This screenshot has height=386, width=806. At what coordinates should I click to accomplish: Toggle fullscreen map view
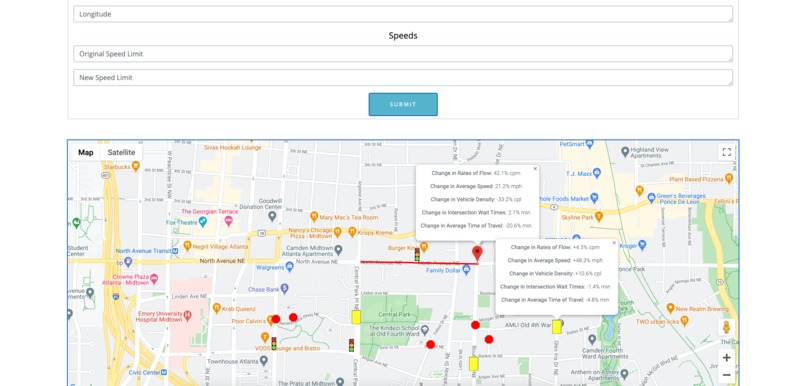(x=726, y=152)
